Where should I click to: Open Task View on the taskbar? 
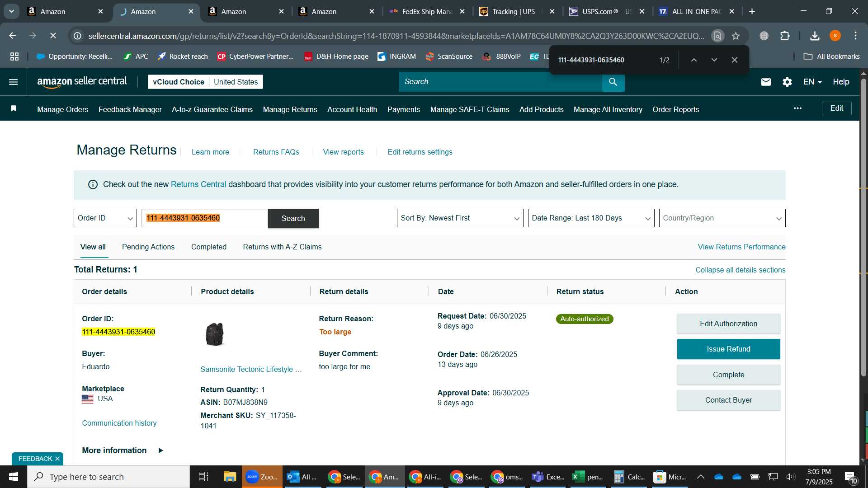203,477
